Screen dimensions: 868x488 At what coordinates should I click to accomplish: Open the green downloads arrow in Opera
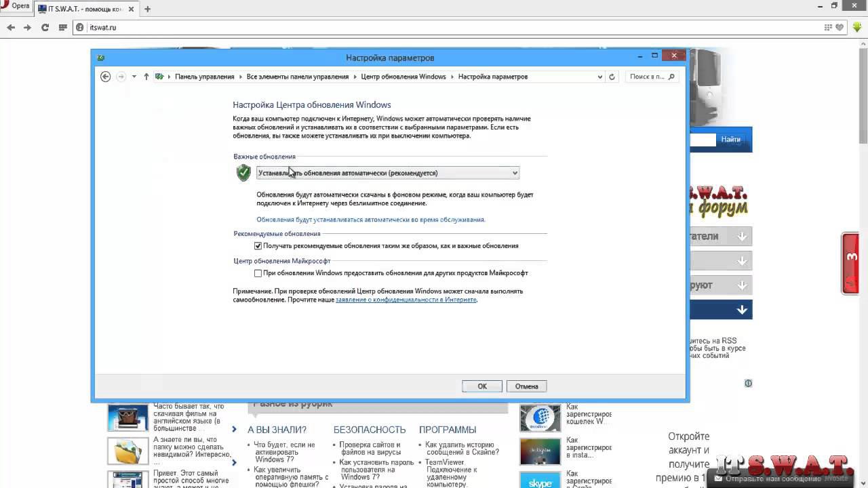858,28
